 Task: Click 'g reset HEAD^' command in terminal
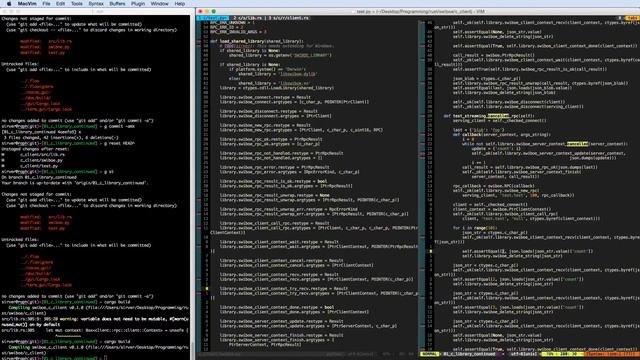[118, 143]
